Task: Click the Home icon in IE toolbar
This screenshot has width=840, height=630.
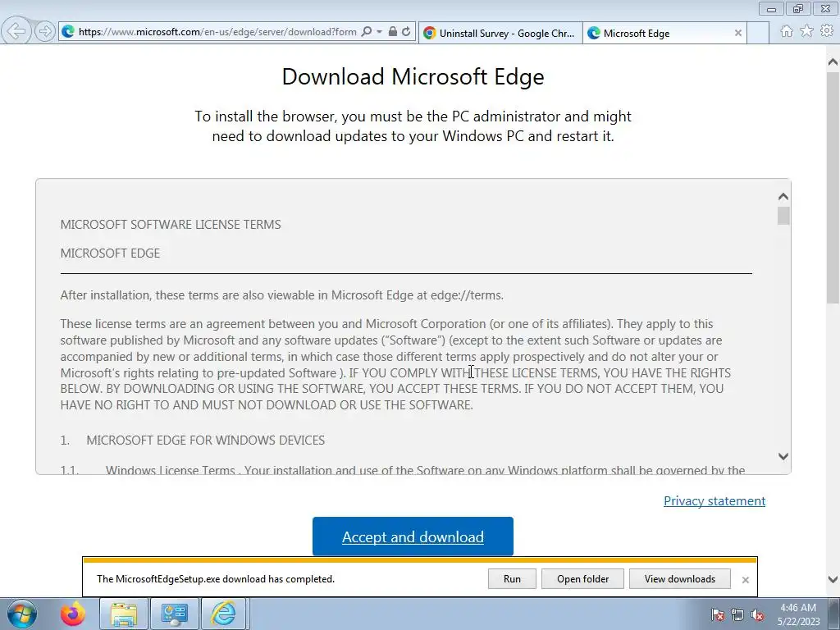Action: coord(787,31)
